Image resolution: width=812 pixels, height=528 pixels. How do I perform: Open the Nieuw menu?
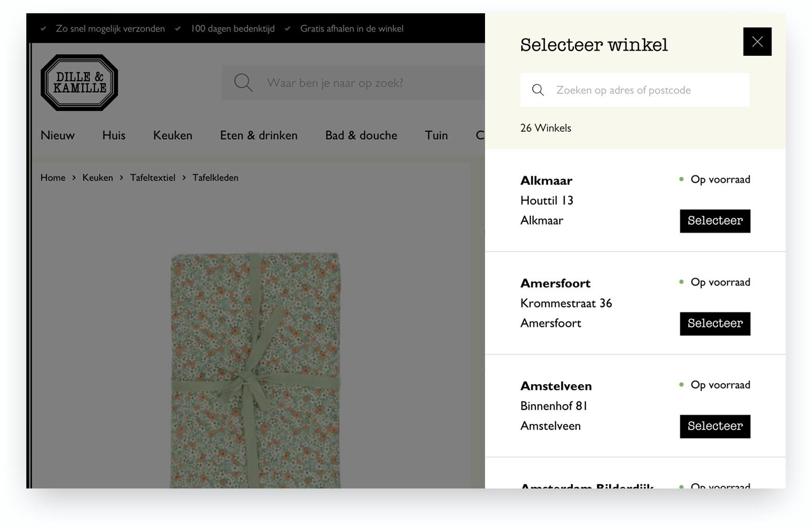(57, 135)
